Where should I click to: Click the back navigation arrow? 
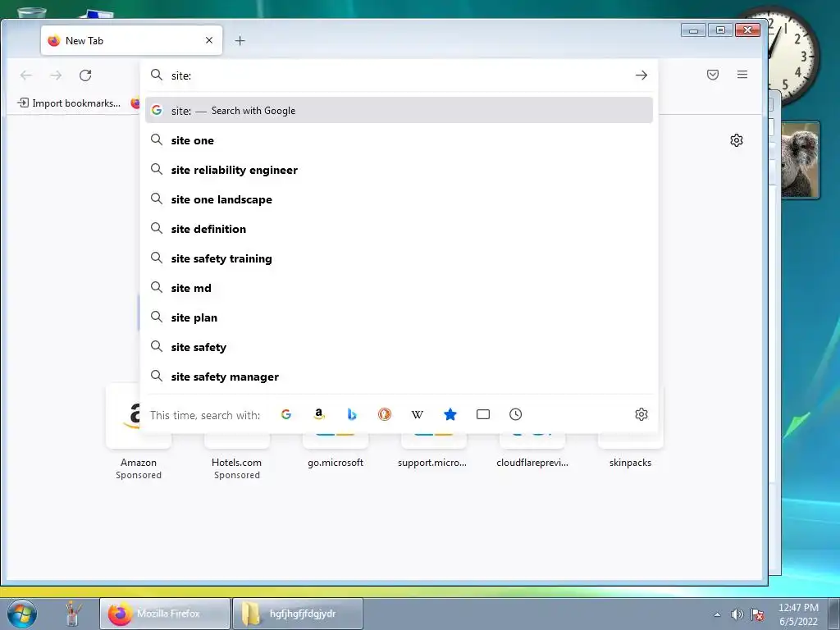25,75
